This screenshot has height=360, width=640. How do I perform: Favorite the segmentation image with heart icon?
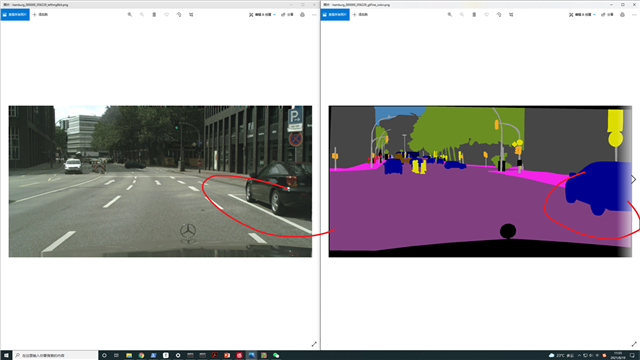(x=487, y=15)
